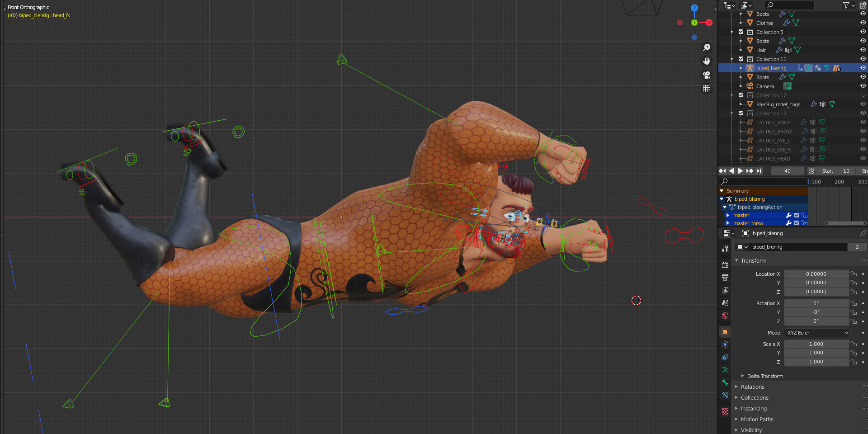868x434 pixels.
Task: Open properties editor type dropdown
Action: click(729, 233)
